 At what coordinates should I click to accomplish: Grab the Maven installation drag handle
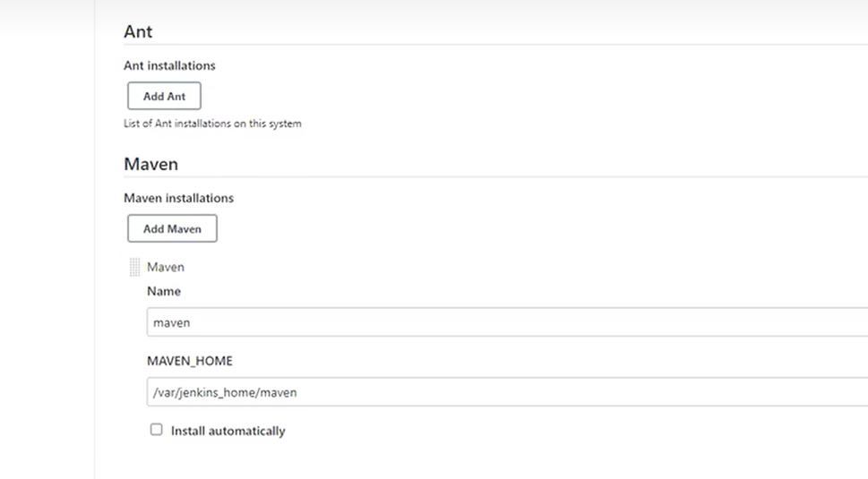coord(135,267)
